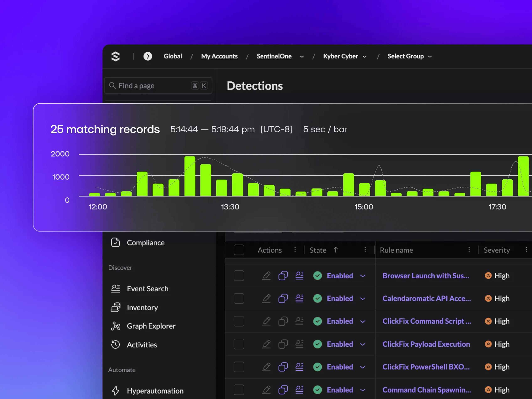Click the Graph Explorer node icon

116,326
